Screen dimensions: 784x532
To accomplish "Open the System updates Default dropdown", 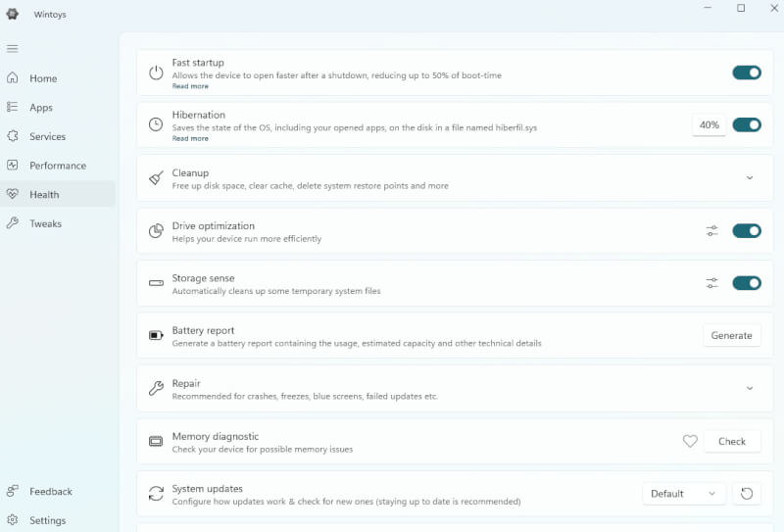I will (684, 494).
